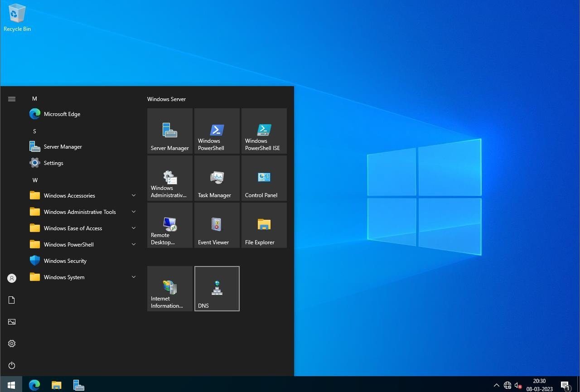Jump to apps under letter M

(x=34, y=99)
